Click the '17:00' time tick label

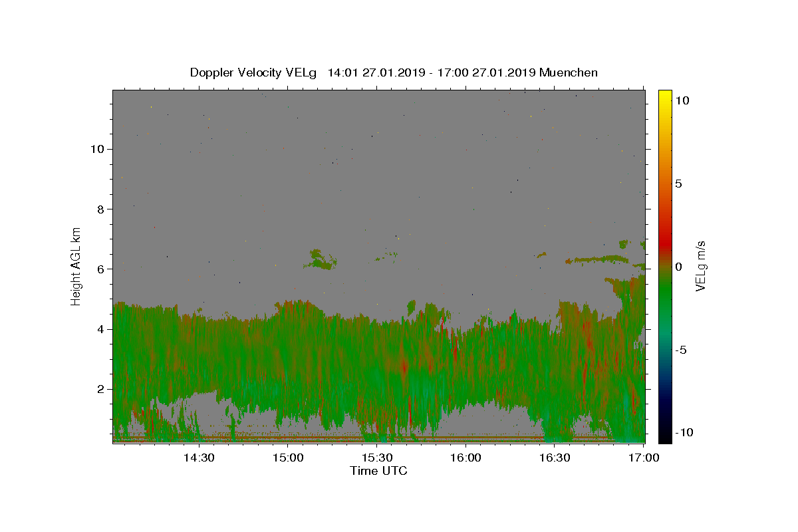click(x=644, y=458)
